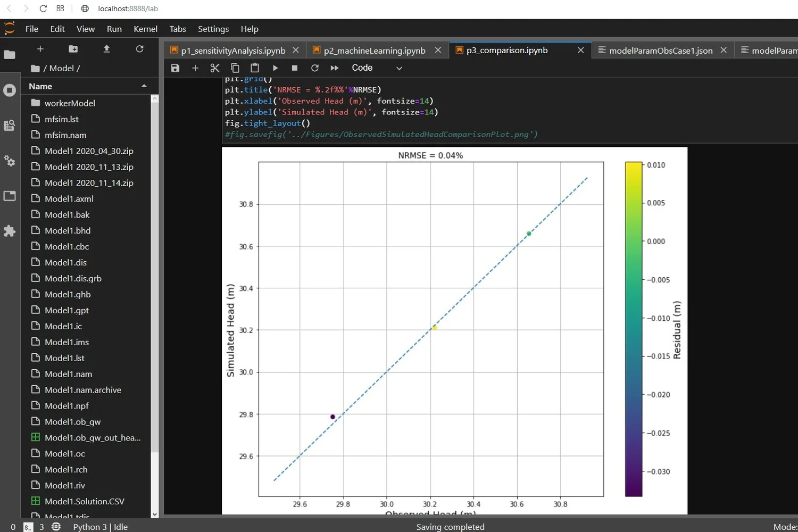
Task: Open the extension manager puzzle panel
Action: pos(10,231)
